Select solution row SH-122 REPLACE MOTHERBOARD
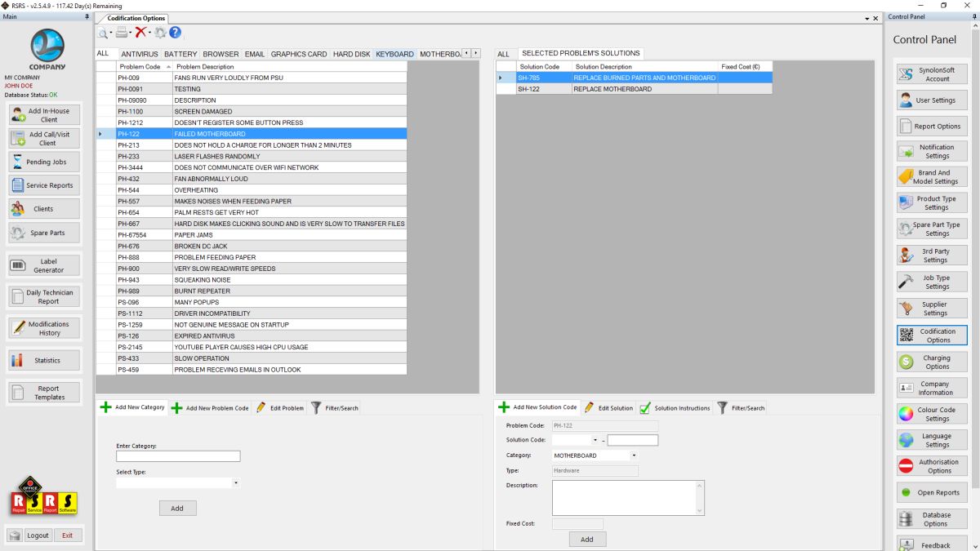Viewport: 980px width, 551px height. 634,89
